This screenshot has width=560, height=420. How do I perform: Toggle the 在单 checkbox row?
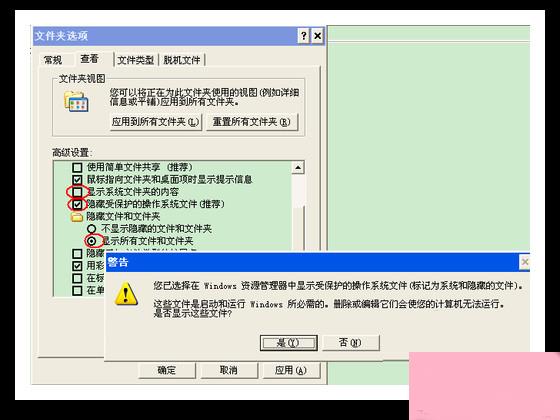coord(77,290)
